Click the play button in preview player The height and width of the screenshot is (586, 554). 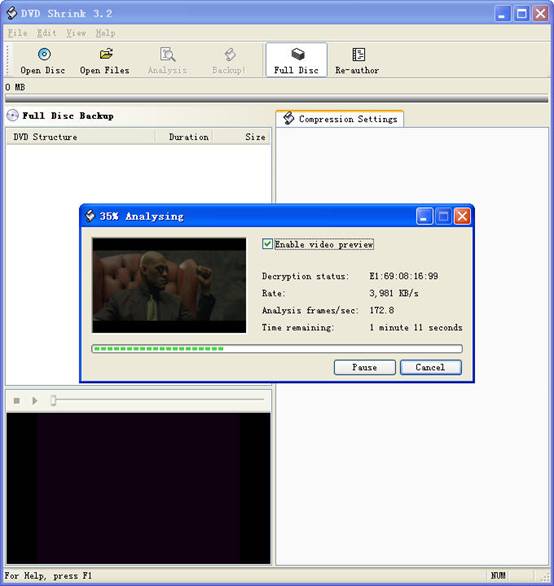point(35,401)
